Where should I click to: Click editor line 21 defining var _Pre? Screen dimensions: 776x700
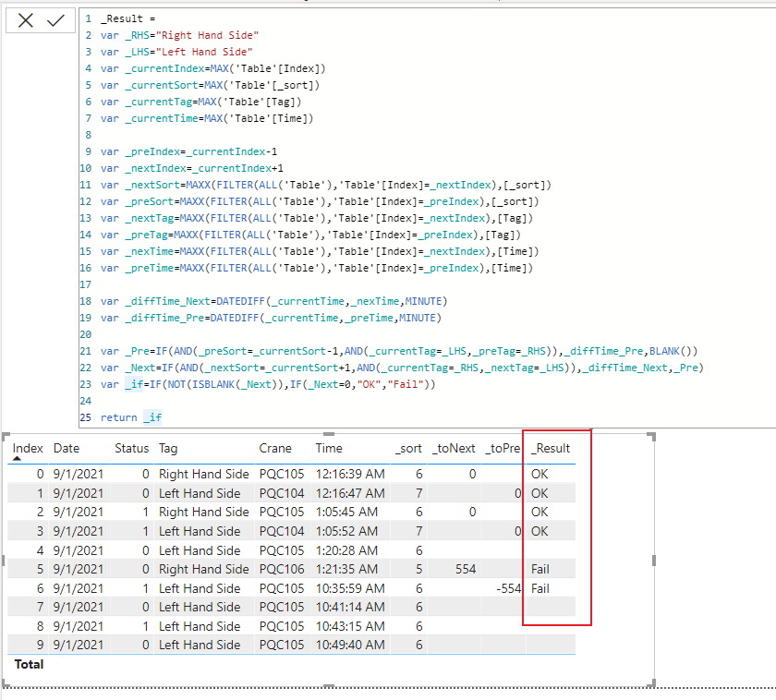(x=399, y=351)
